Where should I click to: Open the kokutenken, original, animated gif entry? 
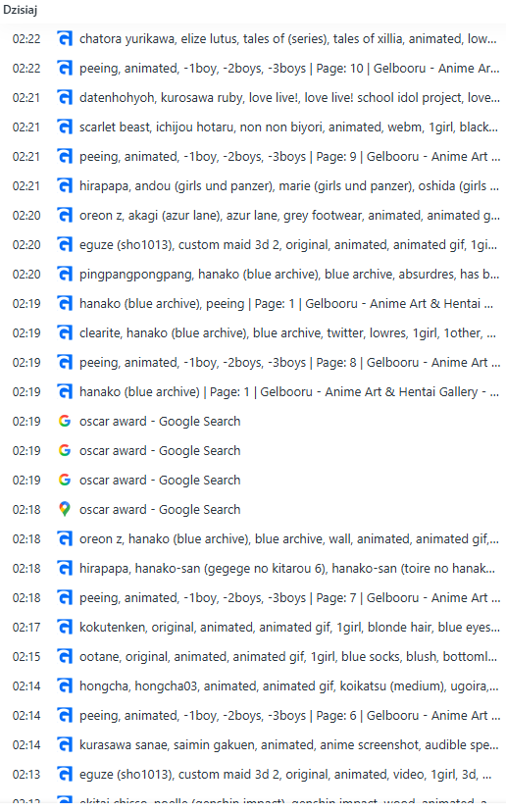click(x=289, y=627)
